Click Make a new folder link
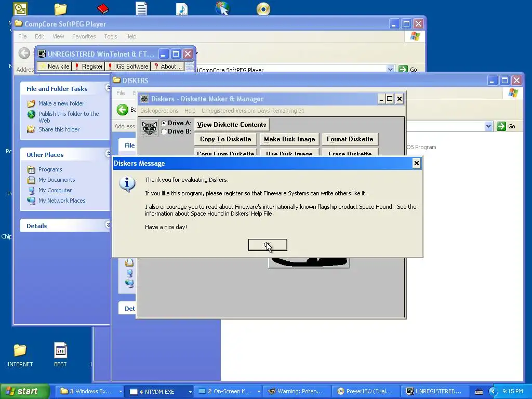532x399 pixels. 61,103
